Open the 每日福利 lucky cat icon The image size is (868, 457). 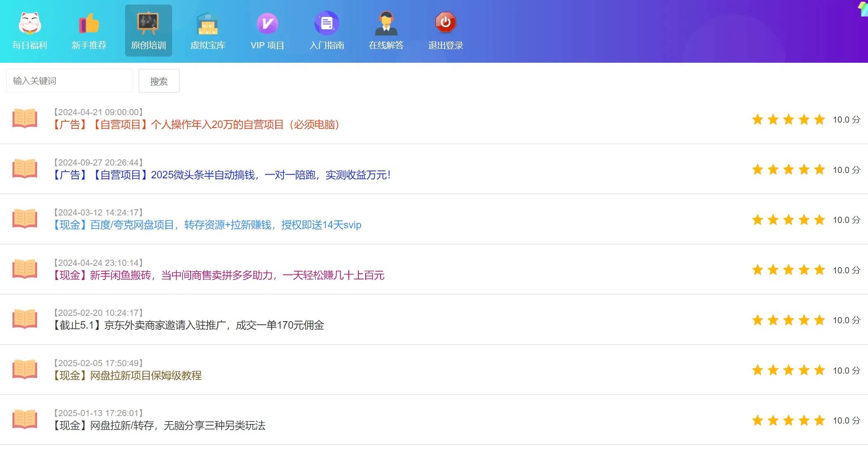(30, 23)
